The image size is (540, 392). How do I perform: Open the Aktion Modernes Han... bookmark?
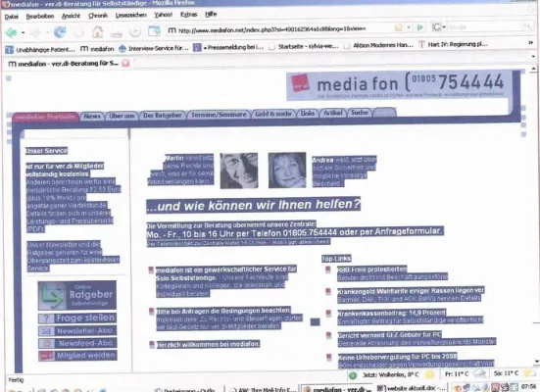pos(378,45)
